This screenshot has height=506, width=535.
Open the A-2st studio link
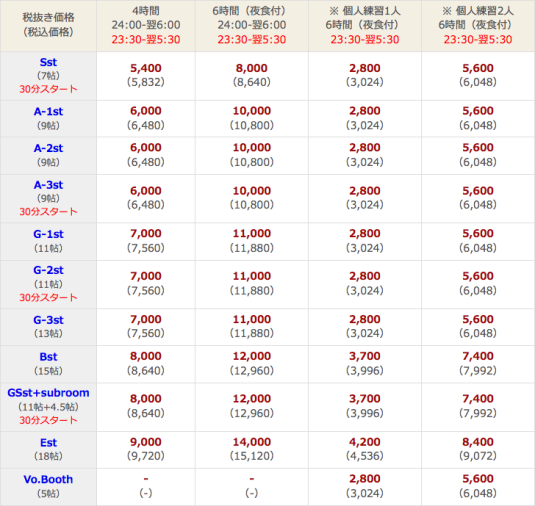(x=48, y=148)
